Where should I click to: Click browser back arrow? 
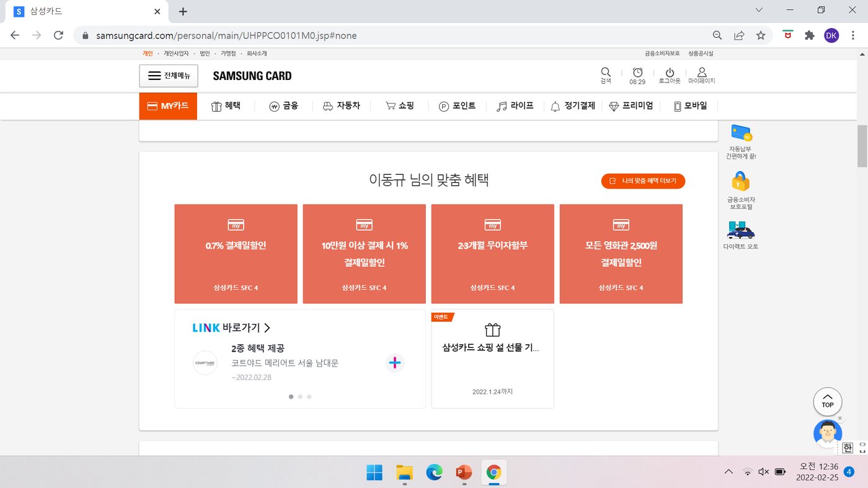[15, 35]
